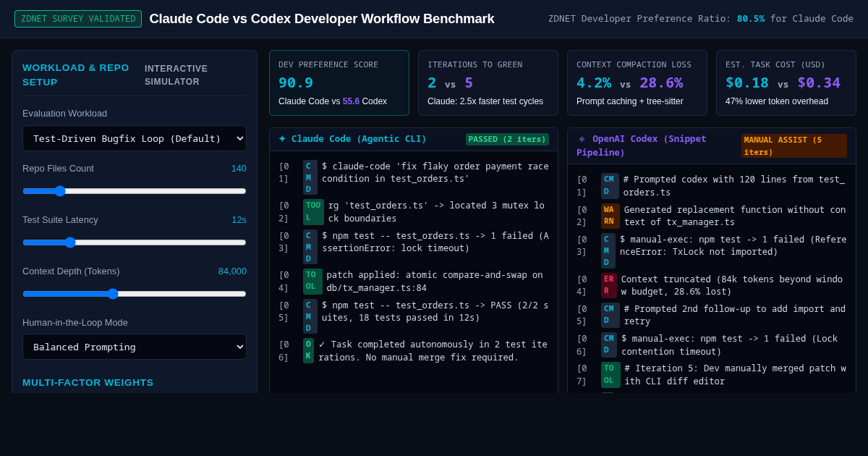Click the Test Suite Latency value 12s
The height and width of the screenshot is (456, 868).
click(x=239, y=219)
